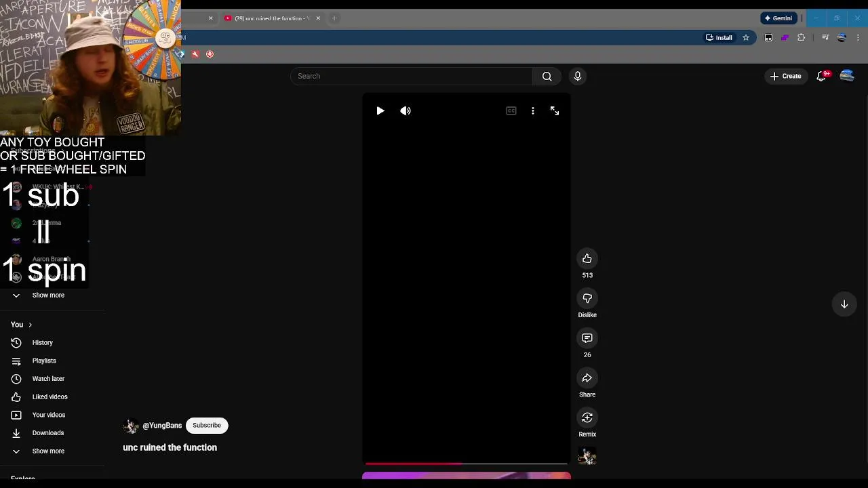Click the purple extension icon
This screenshot has height=488, width=868.
pos(785,38)
